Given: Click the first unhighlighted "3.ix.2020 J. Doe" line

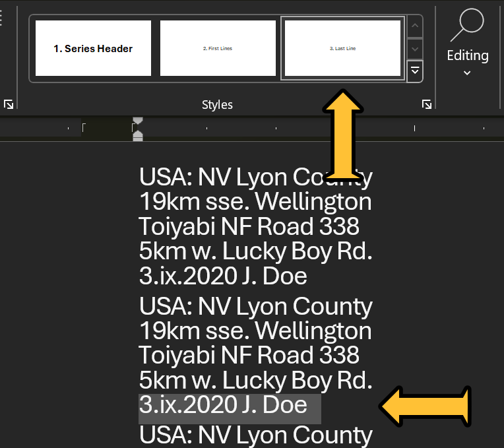Looking at the screenshot, I should click(x=223, y=276).
